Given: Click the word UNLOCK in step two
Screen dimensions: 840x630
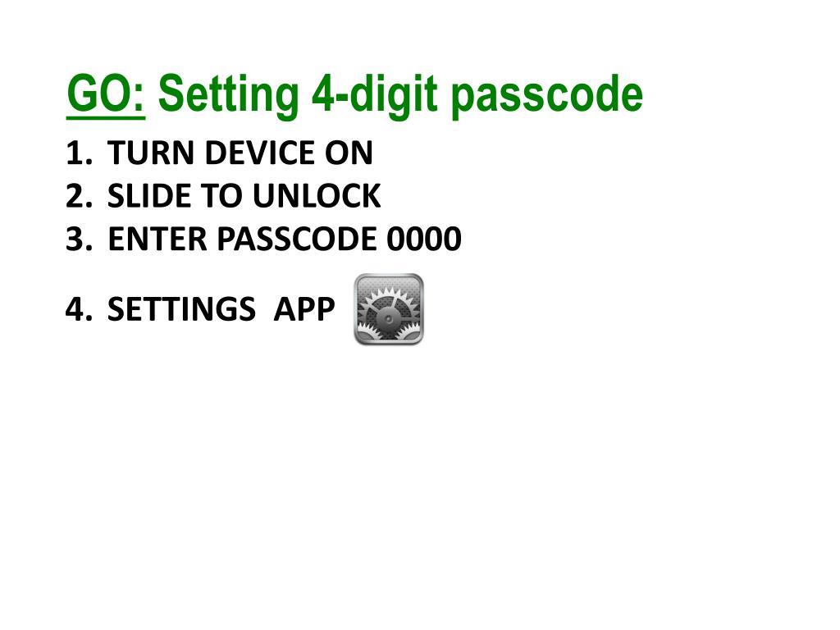Looking at the screenshot, I should 317,196.
